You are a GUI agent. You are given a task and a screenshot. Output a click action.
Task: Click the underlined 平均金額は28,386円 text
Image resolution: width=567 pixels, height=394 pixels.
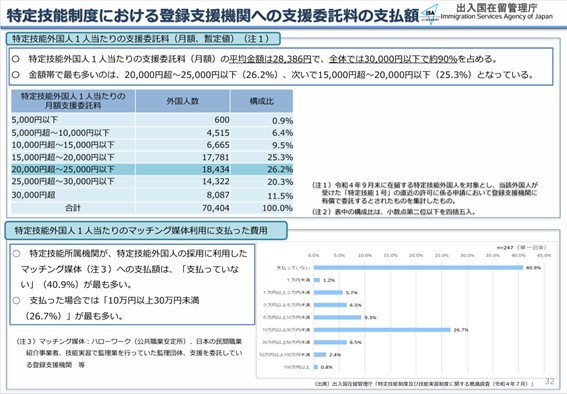[x=270, y=59]
